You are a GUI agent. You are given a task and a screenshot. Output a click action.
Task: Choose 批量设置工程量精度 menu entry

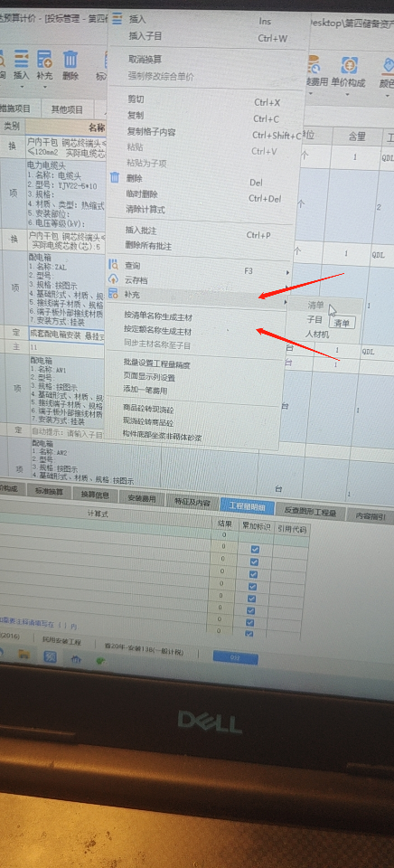pos(157,363)
